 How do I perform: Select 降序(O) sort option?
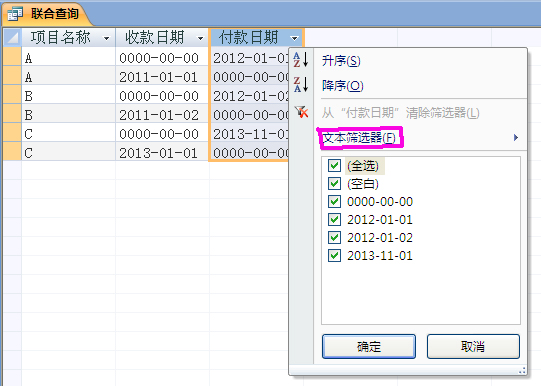point(343,86)
